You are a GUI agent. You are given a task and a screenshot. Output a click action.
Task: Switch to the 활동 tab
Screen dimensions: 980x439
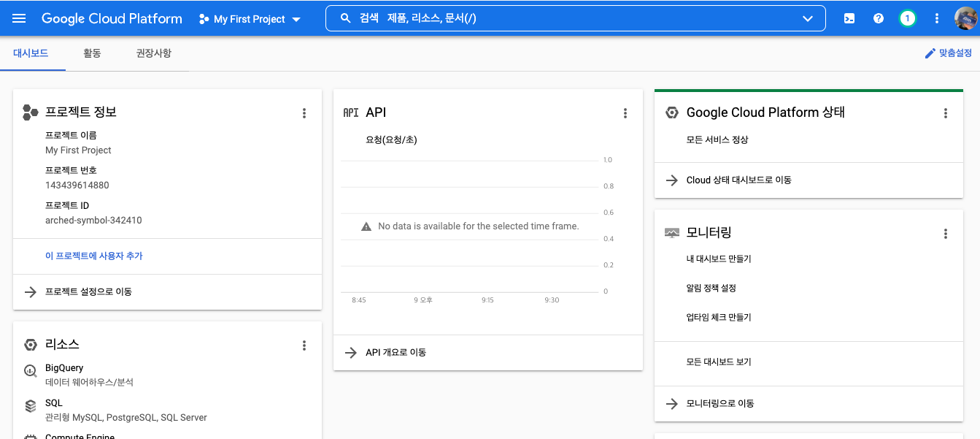92,53
